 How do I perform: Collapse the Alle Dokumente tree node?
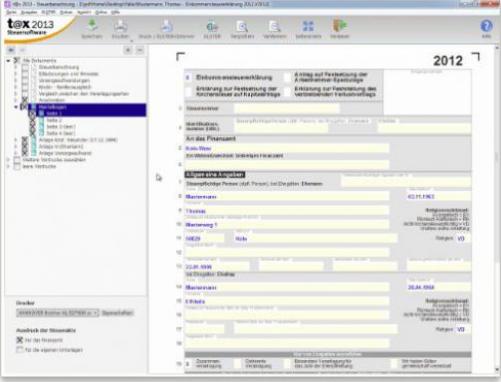tap(8, 61)
